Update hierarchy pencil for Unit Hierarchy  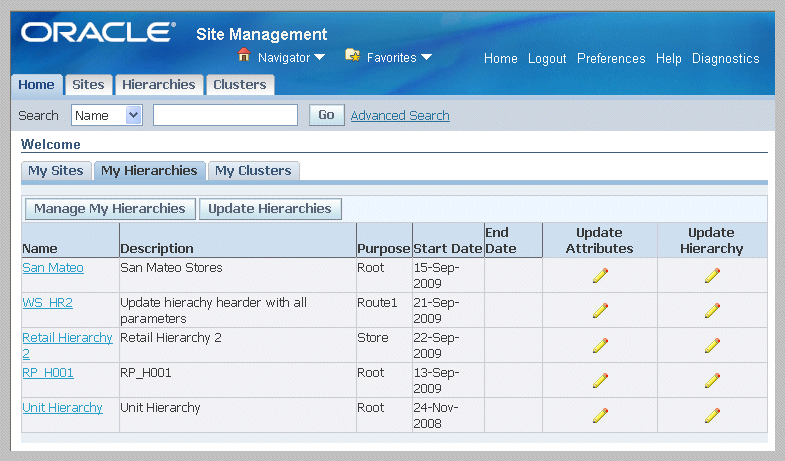point(712,415)
